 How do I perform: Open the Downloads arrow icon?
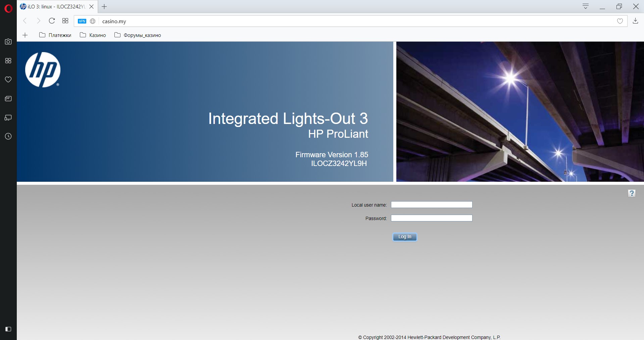(x=635, y=21)
